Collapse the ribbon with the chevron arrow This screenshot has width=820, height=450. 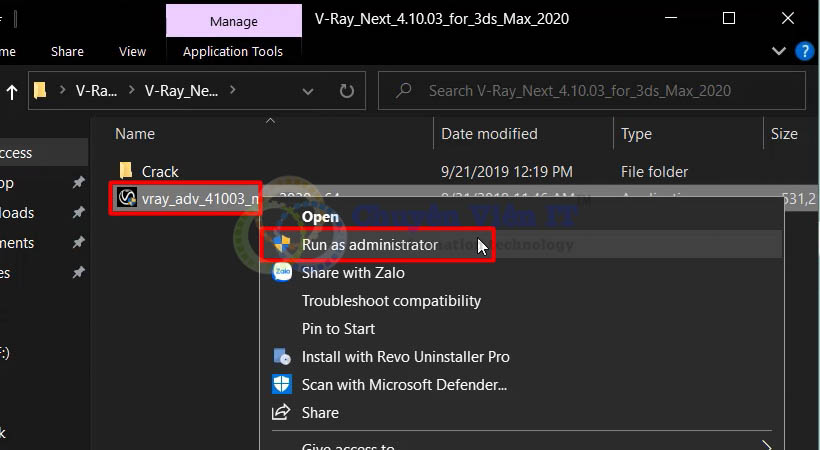[x=780, y=50]
